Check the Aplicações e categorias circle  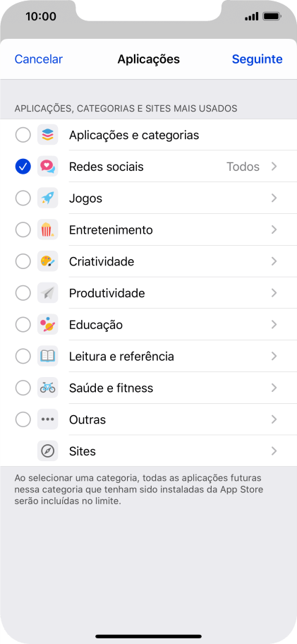[x=23, y=135]
